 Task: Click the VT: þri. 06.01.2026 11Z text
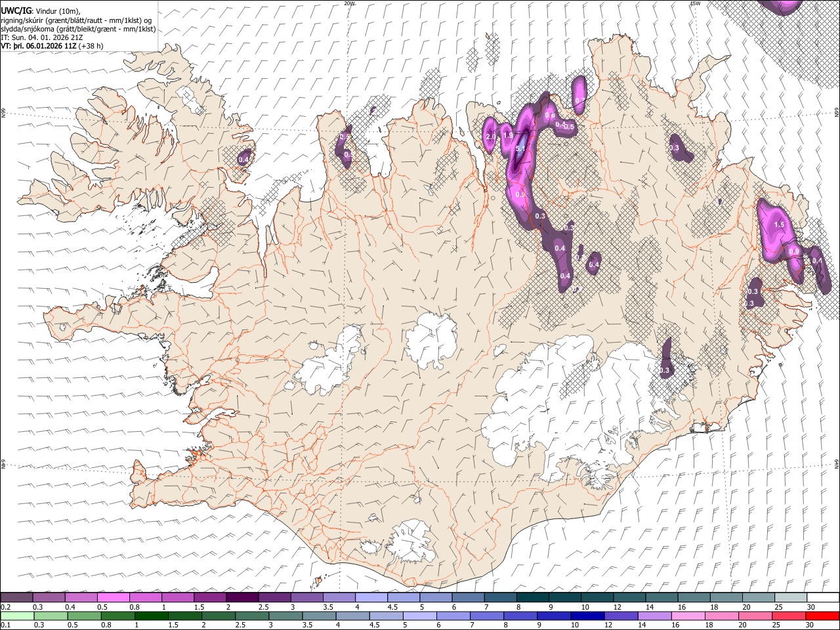tap(39, 46)
